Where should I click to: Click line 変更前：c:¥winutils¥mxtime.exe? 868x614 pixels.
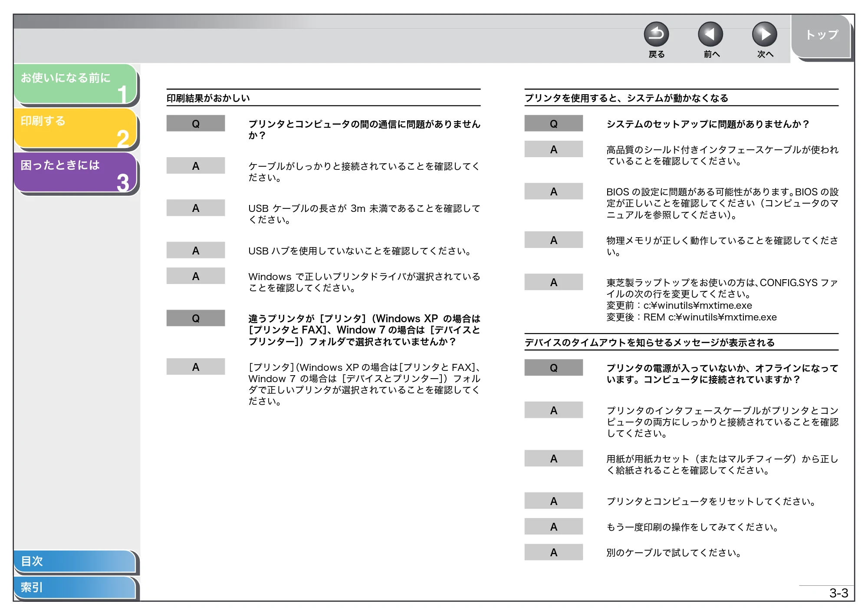coord(679,306)
